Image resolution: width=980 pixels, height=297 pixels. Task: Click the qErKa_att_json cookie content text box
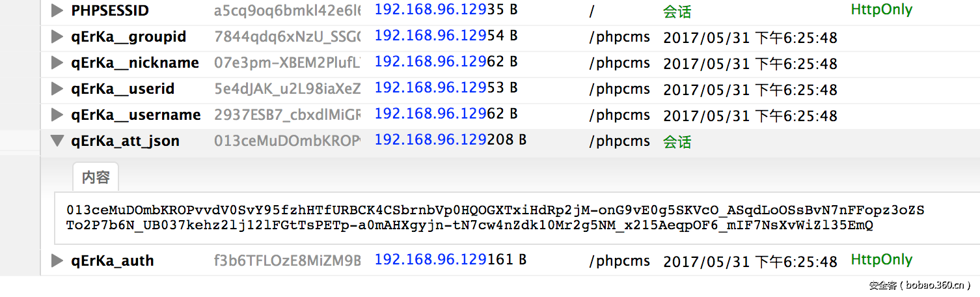point(495,218)
